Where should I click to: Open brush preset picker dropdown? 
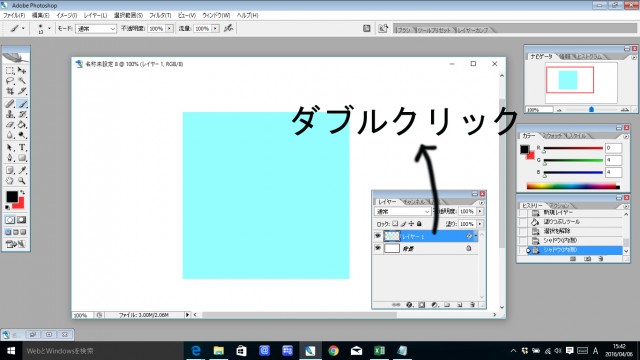(49, 28)
